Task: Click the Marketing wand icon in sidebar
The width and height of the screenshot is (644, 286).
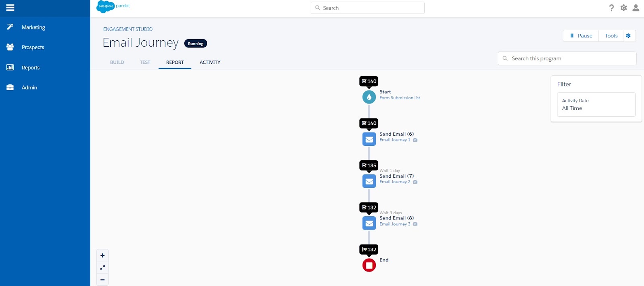Action: (10, 27)
